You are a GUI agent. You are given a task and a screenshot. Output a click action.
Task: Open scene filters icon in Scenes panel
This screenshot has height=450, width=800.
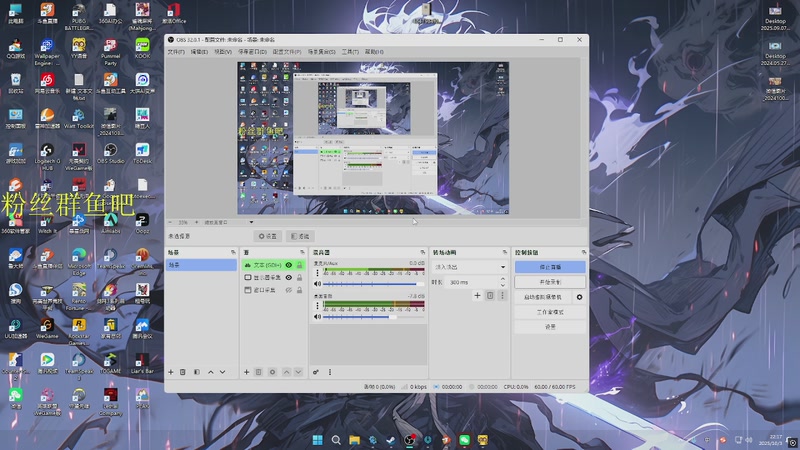197,372
